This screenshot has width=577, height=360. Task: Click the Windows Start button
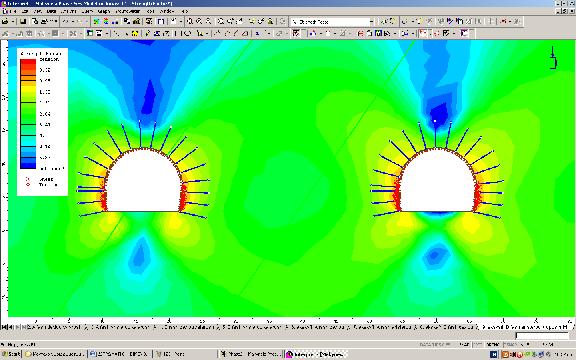tap(11, 354)
